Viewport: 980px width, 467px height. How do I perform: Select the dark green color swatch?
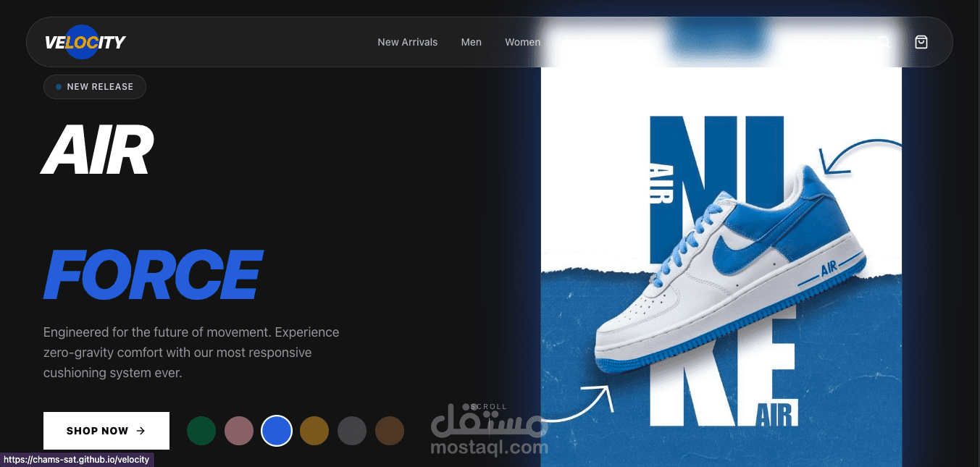click(201, 431)
